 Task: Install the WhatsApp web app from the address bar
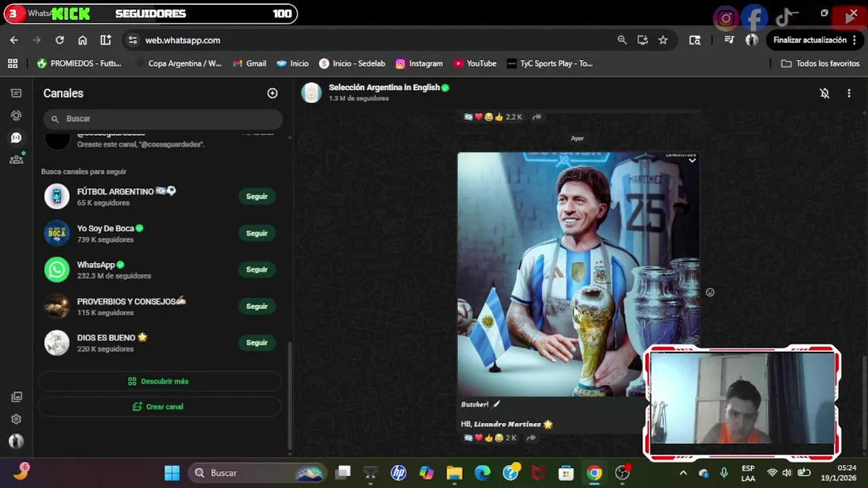click(642, 40)
